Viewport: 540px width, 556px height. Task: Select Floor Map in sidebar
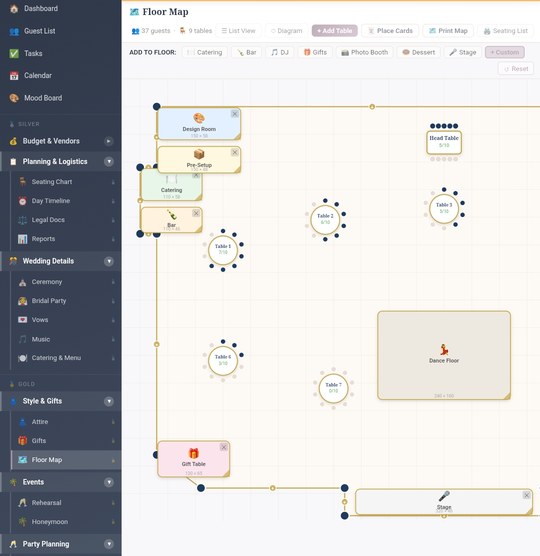[66, 460]
